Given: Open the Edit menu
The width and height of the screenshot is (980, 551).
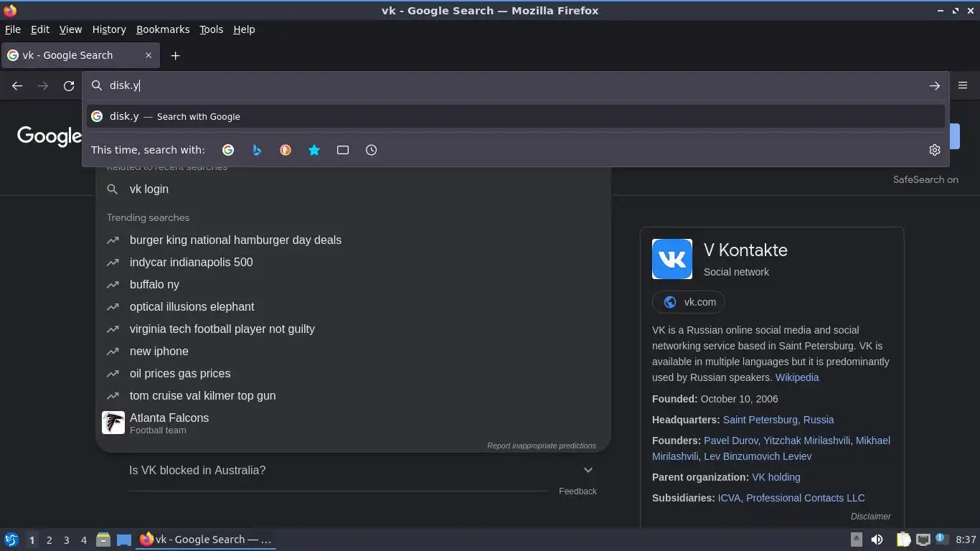Looking at the screenshot, I should coord(40,29).
